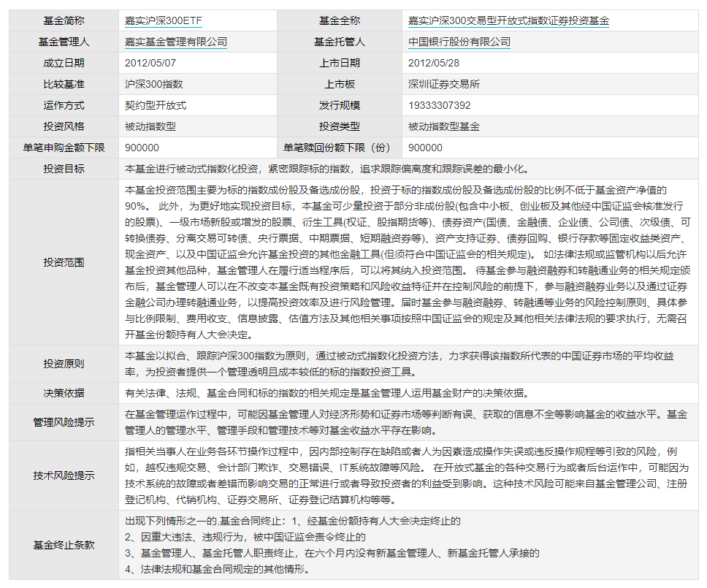Open the 中国银行股份有限公司 custodian link
Viewport: 707px width, 588px height.
459,42
